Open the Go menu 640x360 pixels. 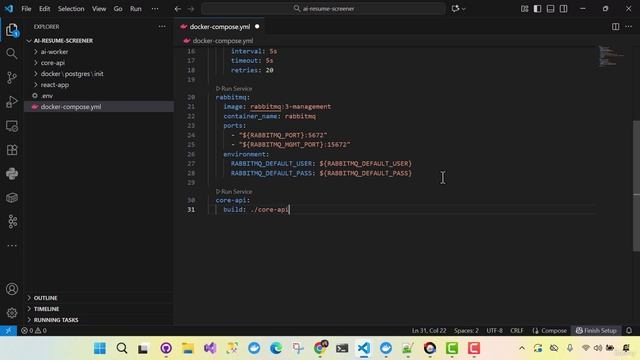pos(118,9)
